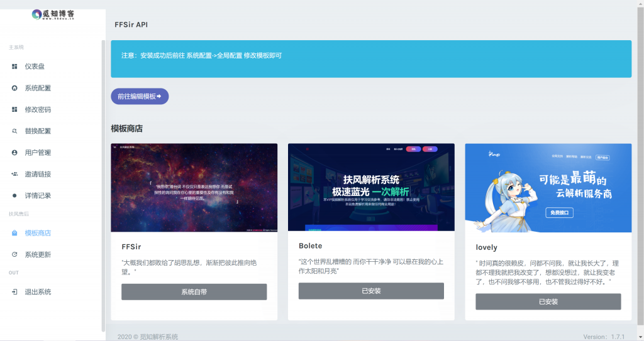
Task: Click the 主系统 sidebar group label
Action: click(x=16, y=47)
